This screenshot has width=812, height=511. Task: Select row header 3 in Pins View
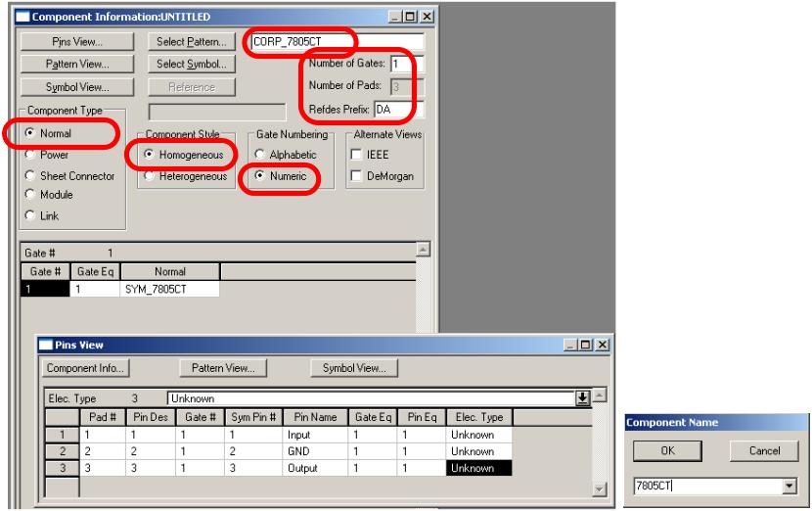(63, 468)
